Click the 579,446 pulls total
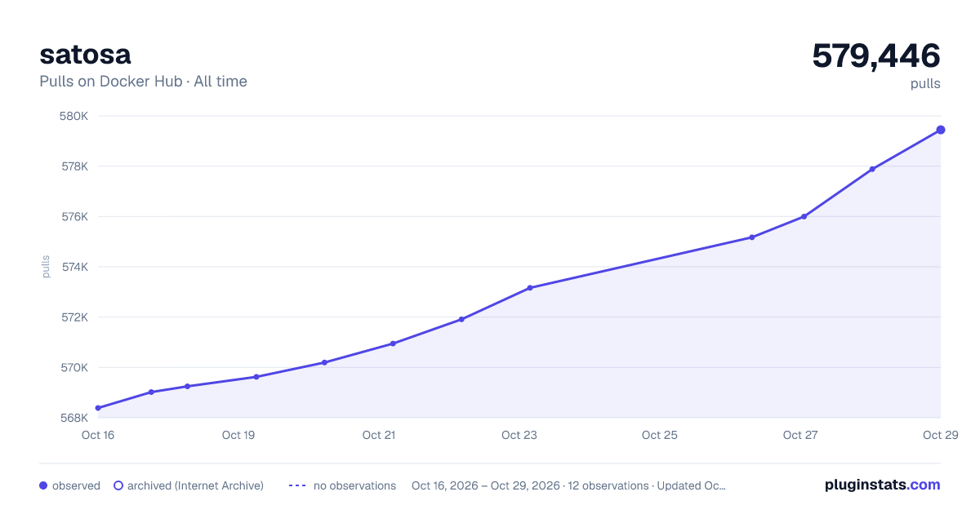Viewport: 980px width, 514px height. click(x=876, y=55)
